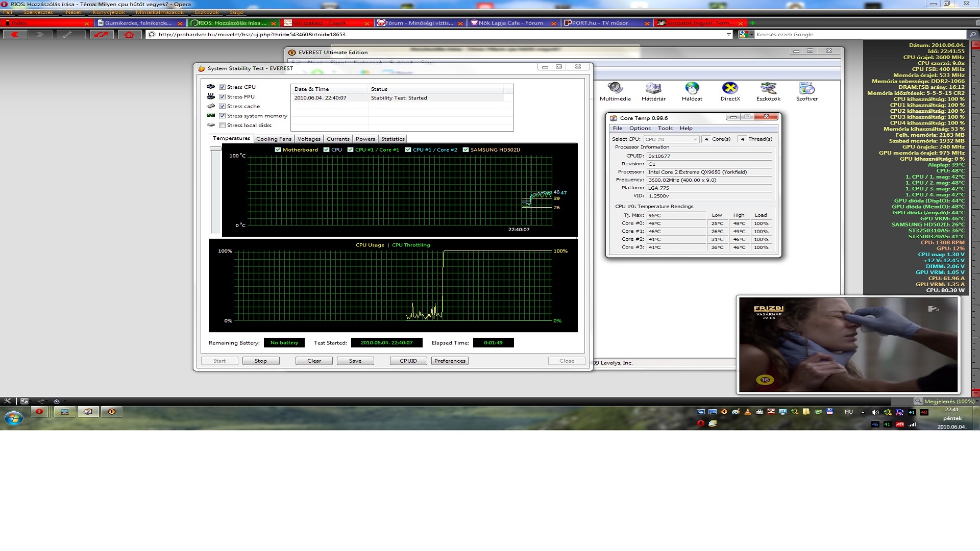The width and height of the screenshot is (980, 551).
Task: Click the video thumbnail with FRIZBI logo
Action: pos(848,345)
